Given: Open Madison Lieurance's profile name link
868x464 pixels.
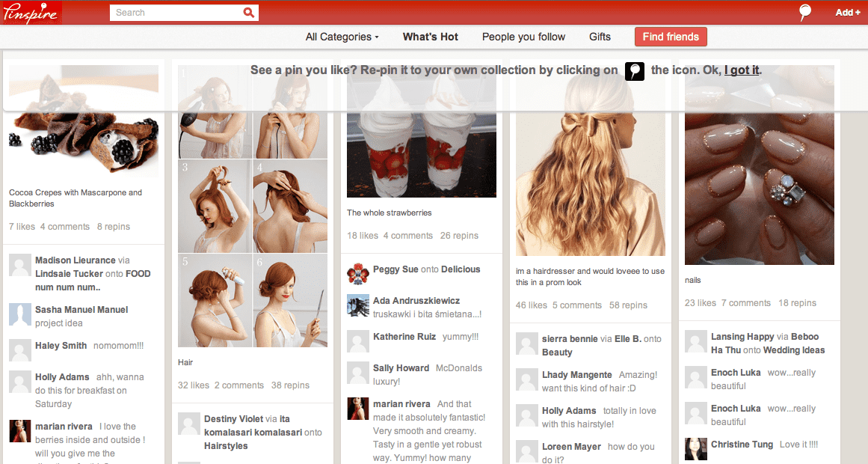Looking at the screenshot, I should pos(76,260).
